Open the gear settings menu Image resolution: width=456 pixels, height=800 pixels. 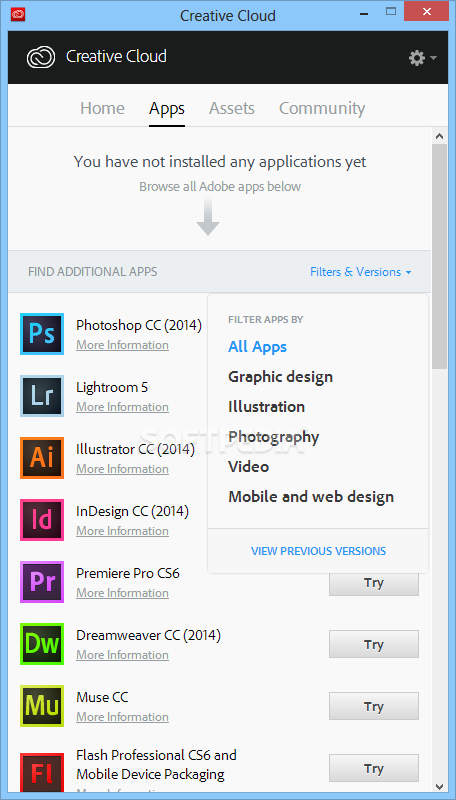(x=422, y=58)
